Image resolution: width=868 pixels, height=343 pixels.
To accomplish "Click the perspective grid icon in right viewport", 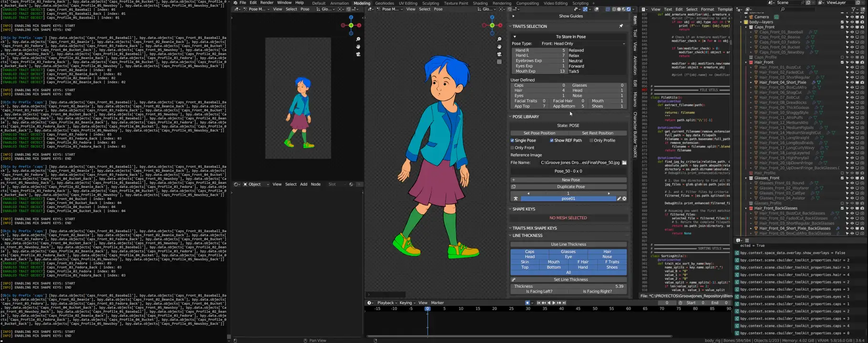I will [499, 62].
